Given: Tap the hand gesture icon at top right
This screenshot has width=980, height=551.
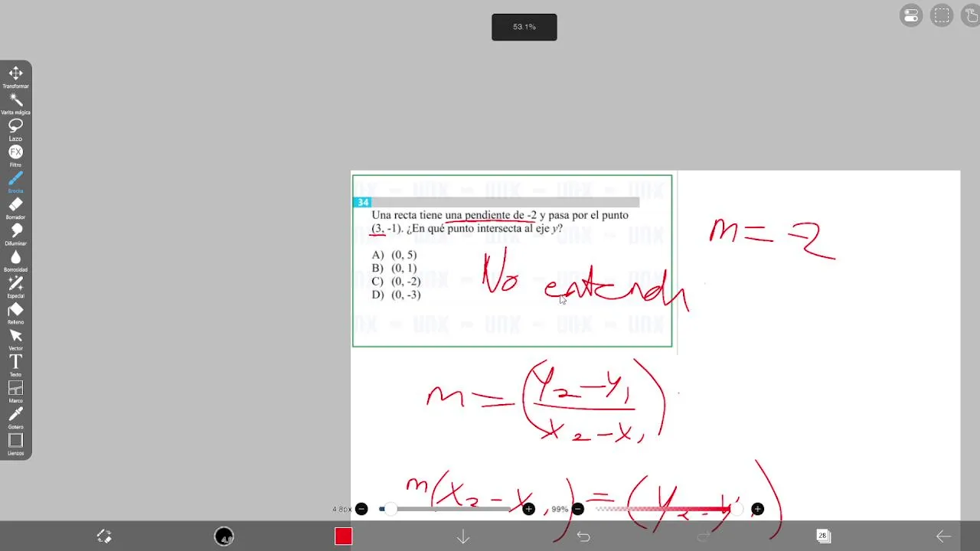Looking at the screenshot, I should [x=972, y=15].
